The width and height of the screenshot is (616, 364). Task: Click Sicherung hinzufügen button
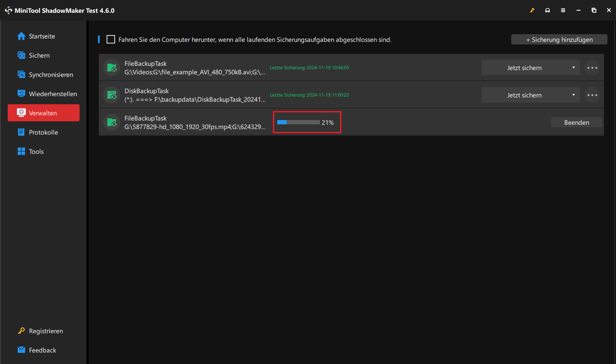559,39
